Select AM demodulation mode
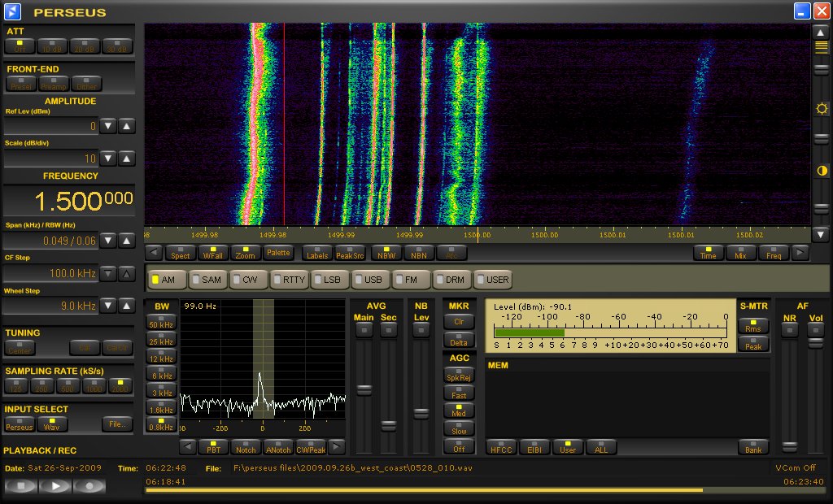This screenshot has width=833, height=504. (x=168, y=280)
